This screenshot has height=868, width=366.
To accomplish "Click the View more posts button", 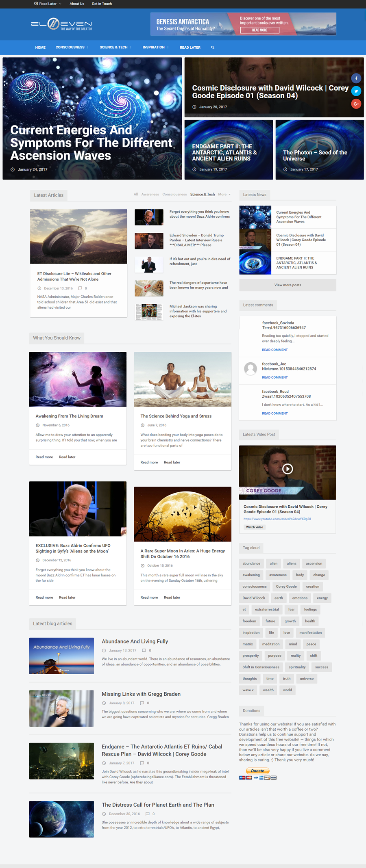I will 288,285.
